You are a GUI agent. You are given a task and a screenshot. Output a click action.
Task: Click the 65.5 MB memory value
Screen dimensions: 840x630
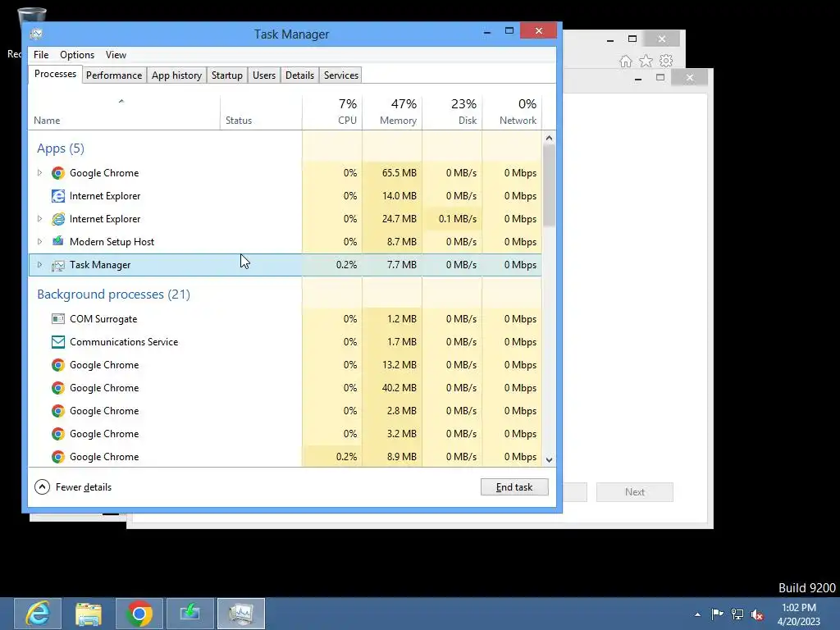tap(399, 173)
